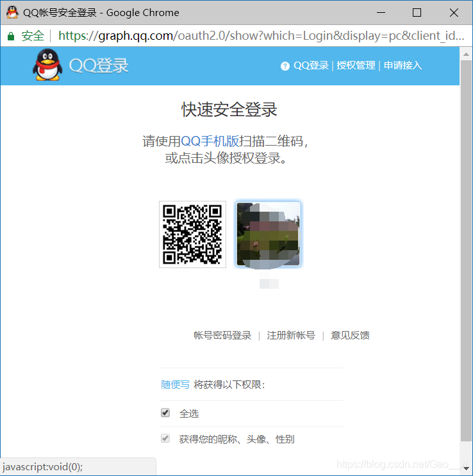The width and height of the screenshot is (473, 476).
Task: Open the 随便写 app link
Action: coord(175,385)
